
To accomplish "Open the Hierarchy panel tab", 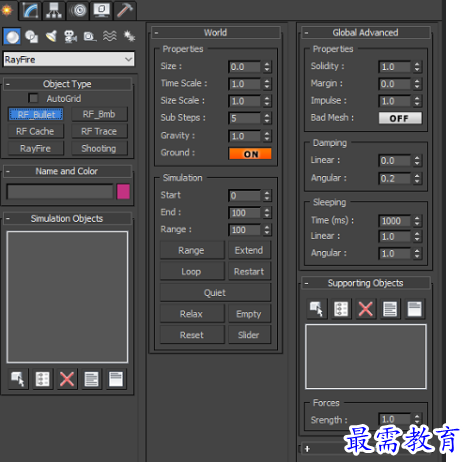I will [x=54, y=10].
